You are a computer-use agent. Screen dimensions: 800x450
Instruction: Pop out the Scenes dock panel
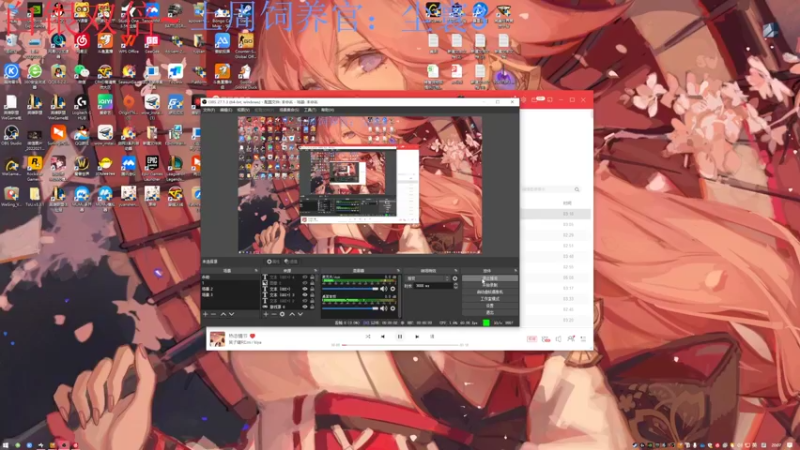256,270
